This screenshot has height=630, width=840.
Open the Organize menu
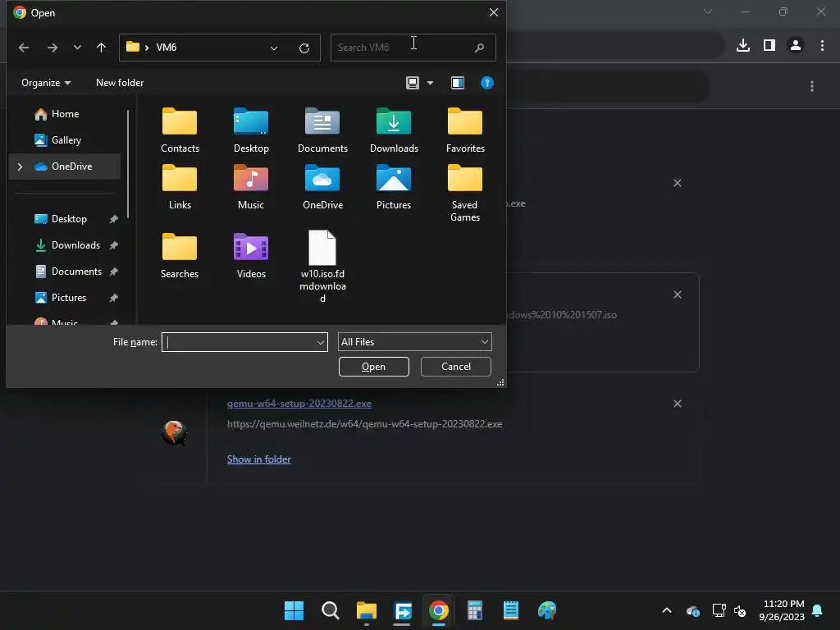46,83
